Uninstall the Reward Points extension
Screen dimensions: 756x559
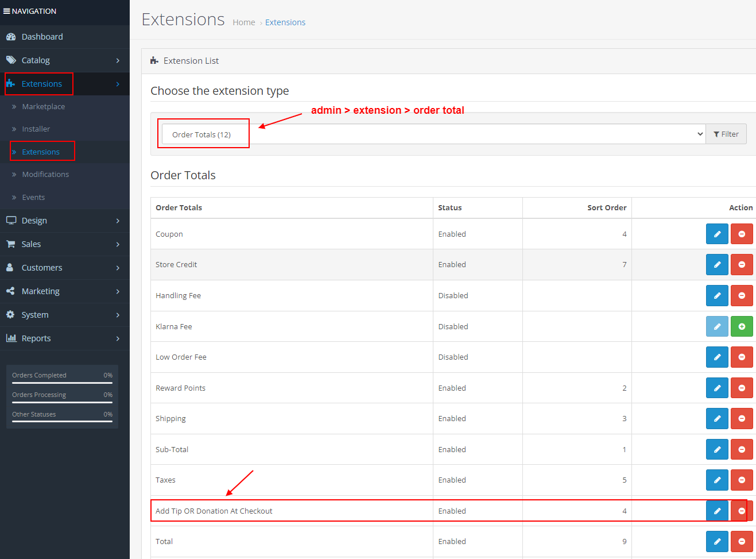pyautogui.click(x=742, y=388)
